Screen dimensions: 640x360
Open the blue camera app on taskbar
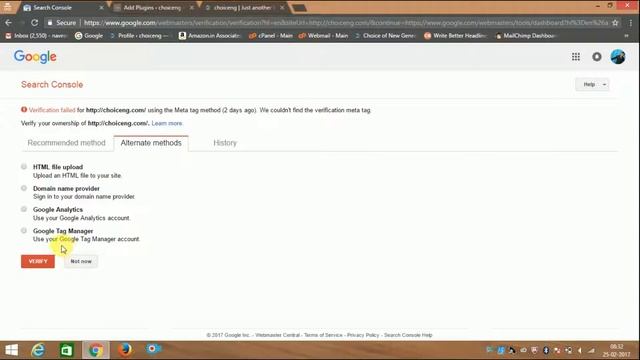154,349
